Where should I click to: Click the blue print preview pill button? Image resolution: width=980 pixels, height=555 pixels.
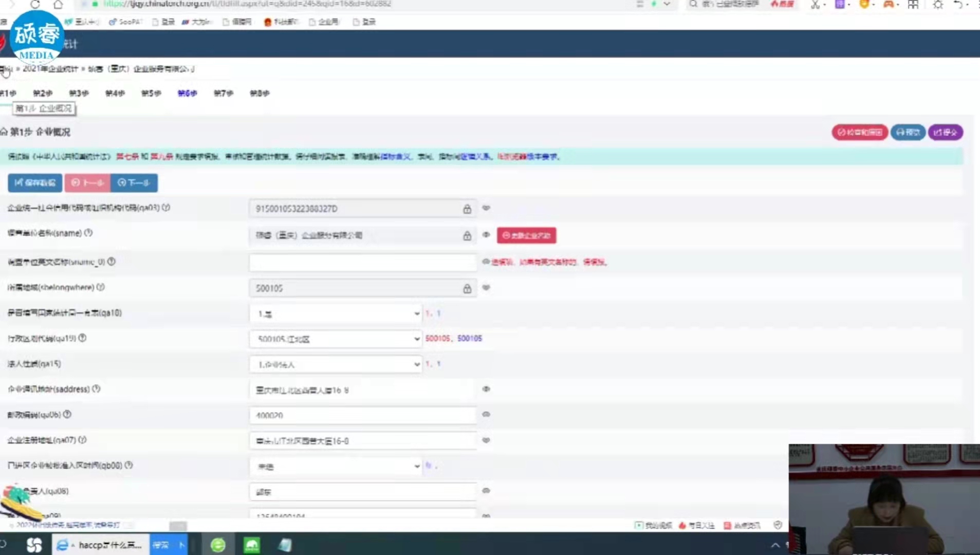[x=908, y=133]
